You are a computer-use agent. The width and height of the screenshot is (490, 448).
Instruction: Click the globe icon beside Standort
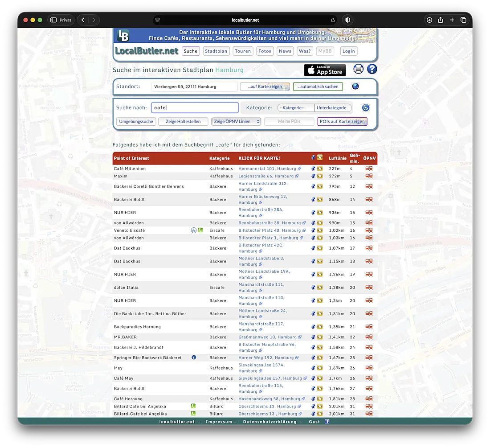pos(355,86)
